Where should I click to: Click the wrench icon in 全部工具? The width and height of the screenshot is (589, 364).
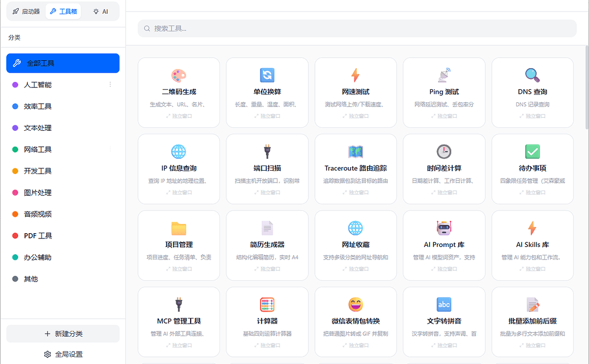[17, 63]
